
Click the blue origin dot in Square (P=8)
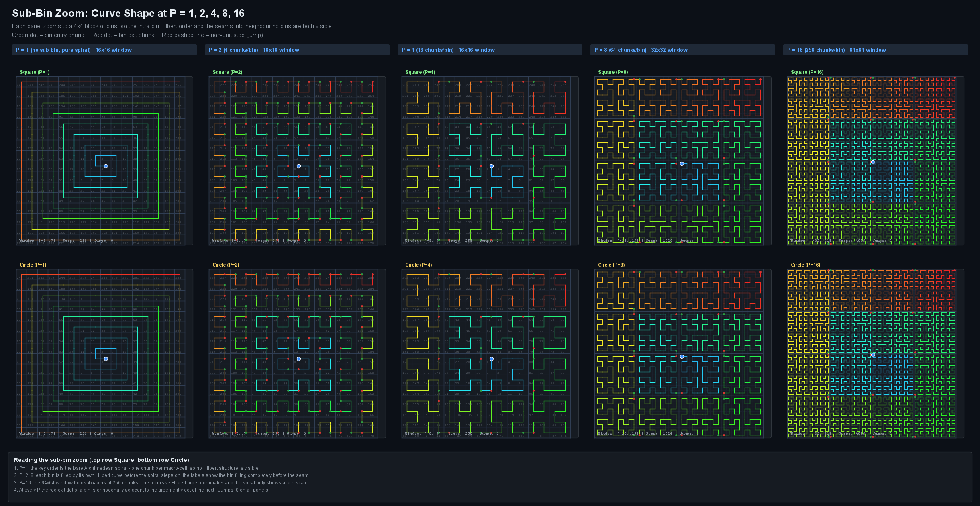pyautogui.click(x=682, y=164)
